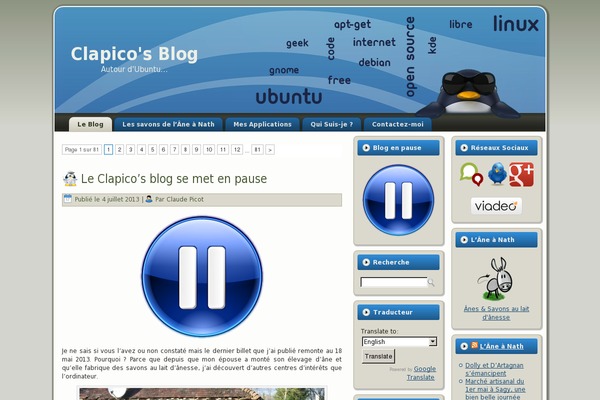This screenshot has height=400, width=600.
Task: Click the RSS feed icon
Action: (474, 345)
